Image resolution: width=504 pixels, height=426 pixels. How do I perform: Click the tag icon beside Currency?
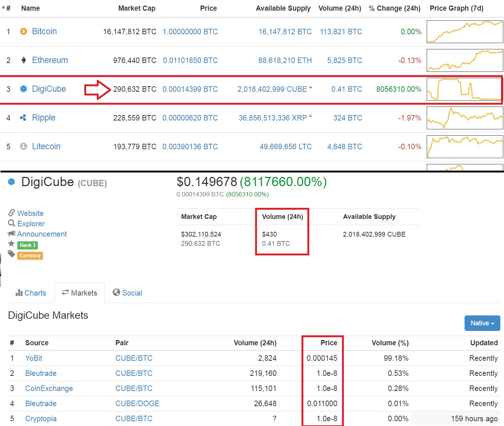[x=11, y=254]
